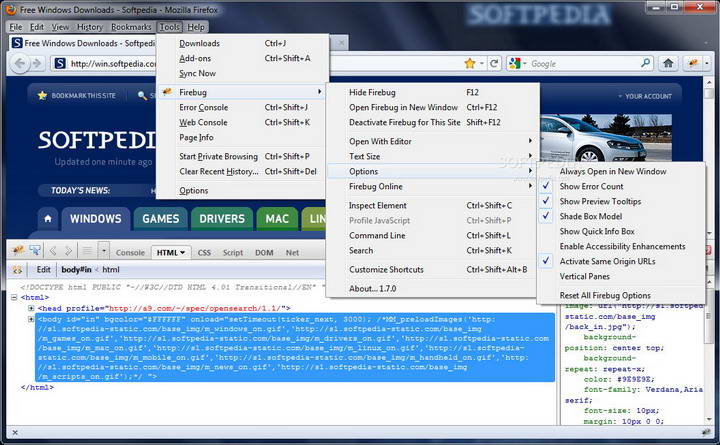Switch to the Net tab
720x445 pixels.
[x=292, y=253]
